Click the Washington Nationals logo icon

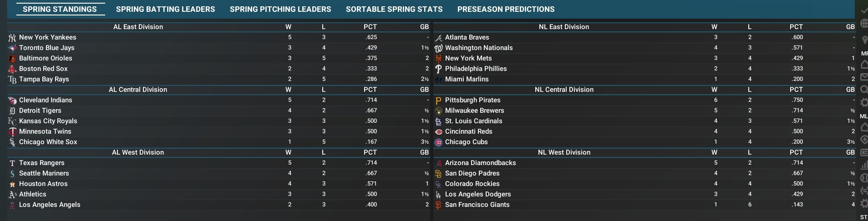point(438,48)
